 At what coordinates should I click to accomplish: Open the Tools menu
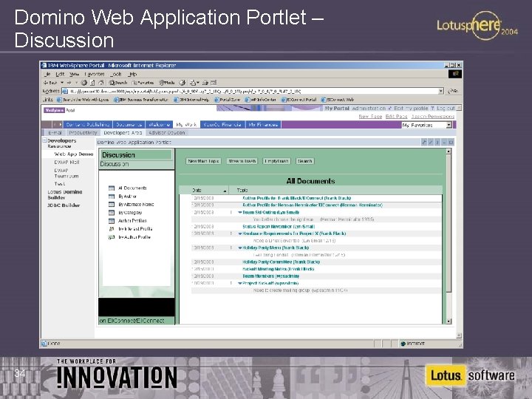(116, 74)
